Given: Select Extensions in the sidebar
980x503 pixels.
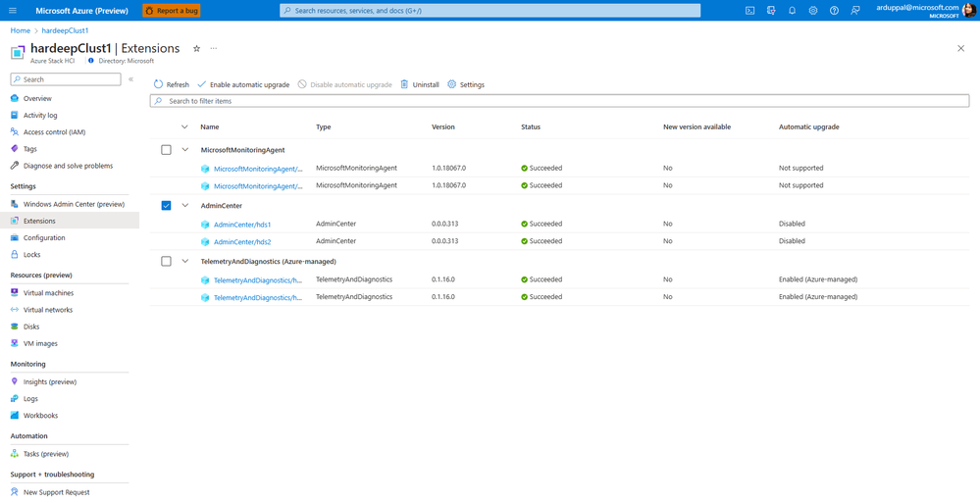Looking at the screenshot, I should (70, 222).
